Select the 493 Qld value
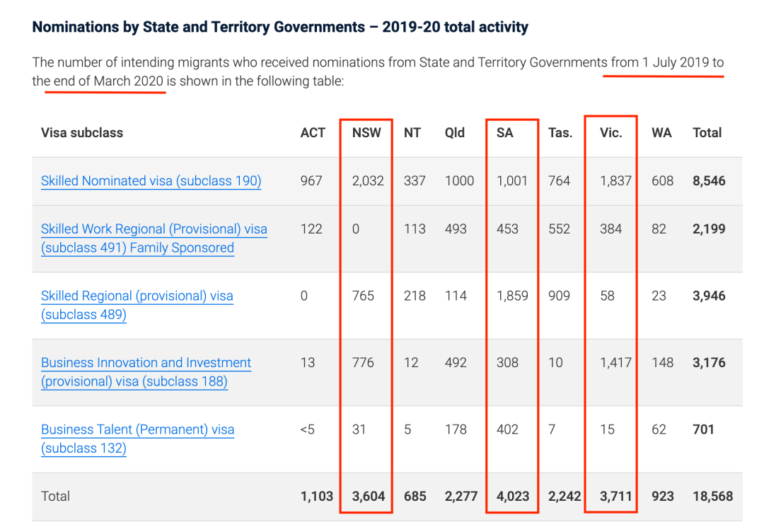764x532 pixels. pos(456,229)
